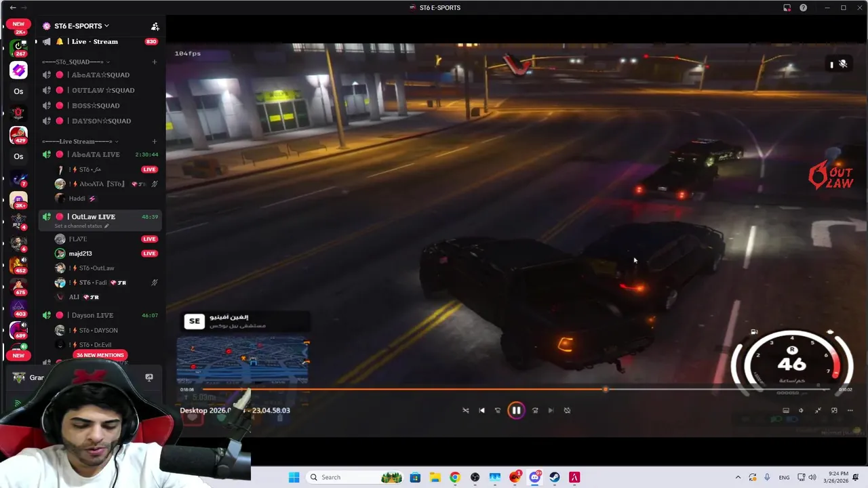Click the orange seek bar handle
Viewport: 868px width, 488px height.
click(x=606, y=389)
